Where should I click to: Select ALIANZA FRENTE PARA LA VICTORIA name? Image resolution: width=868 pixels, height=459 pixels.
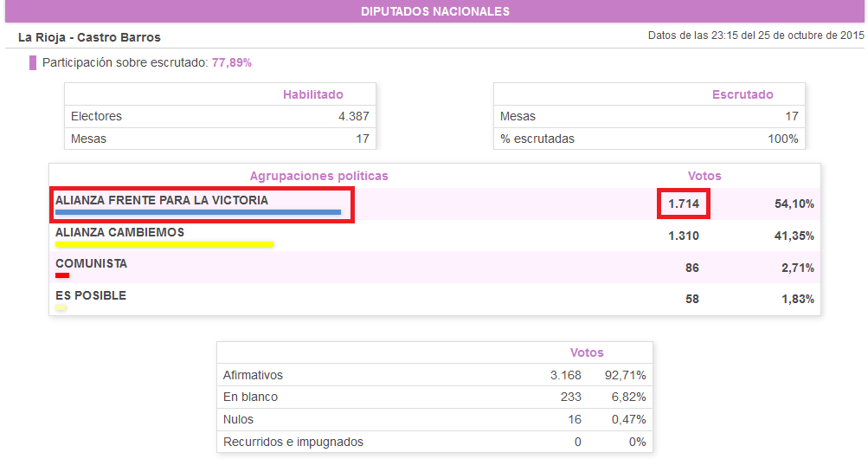tap(162, 200)
